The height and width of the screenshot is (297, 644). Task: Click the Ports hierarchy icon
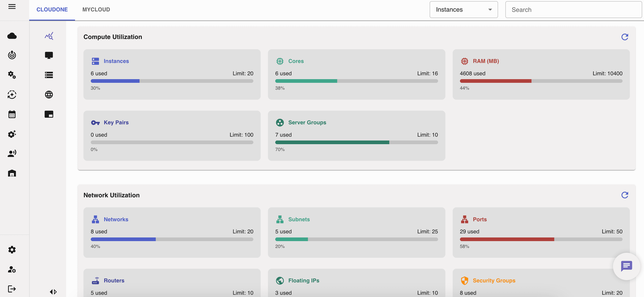tap(465, 219)
